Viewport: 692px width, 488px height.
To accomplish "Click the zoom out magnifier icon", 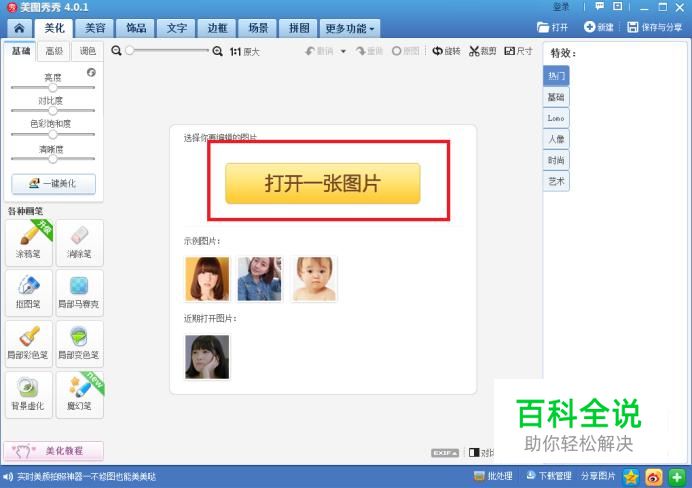I will (x=116, y=51).
